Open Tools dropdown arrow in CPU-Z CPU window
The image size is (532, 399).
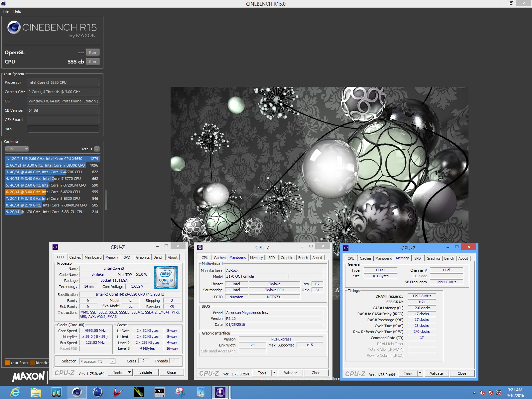coord(130,372)
